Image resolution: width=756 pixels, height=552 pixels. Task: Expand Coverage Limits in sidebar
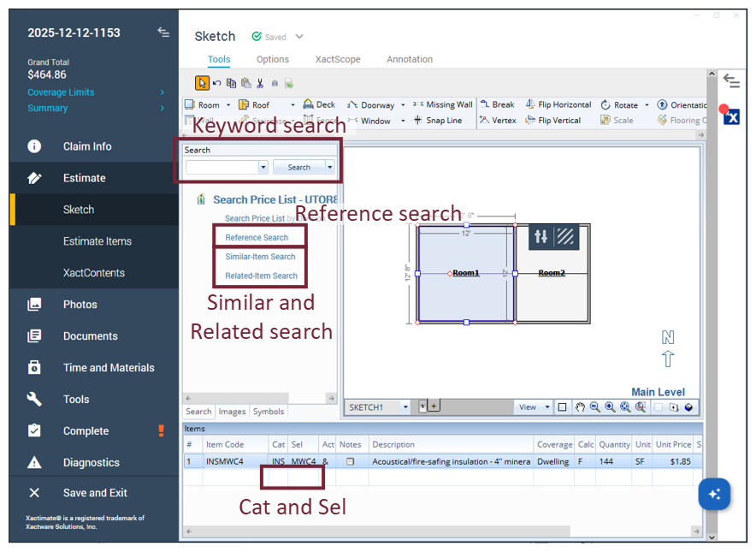point(162,92)
